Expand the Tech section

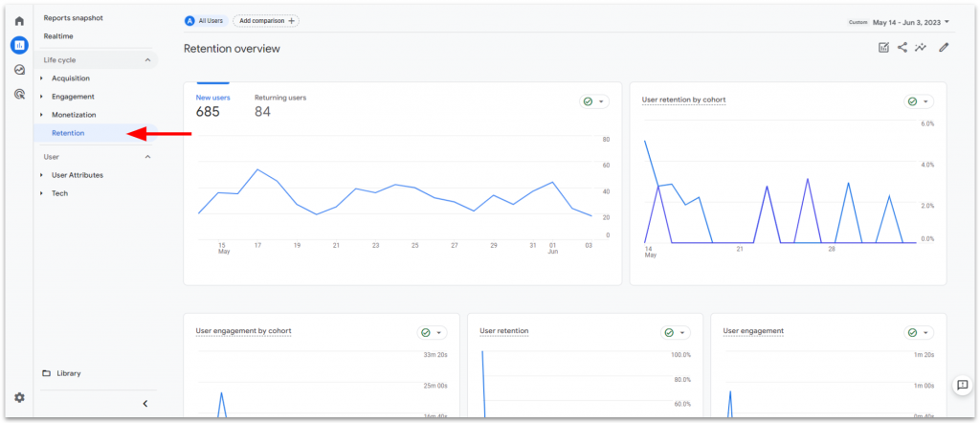pos(59,193)
